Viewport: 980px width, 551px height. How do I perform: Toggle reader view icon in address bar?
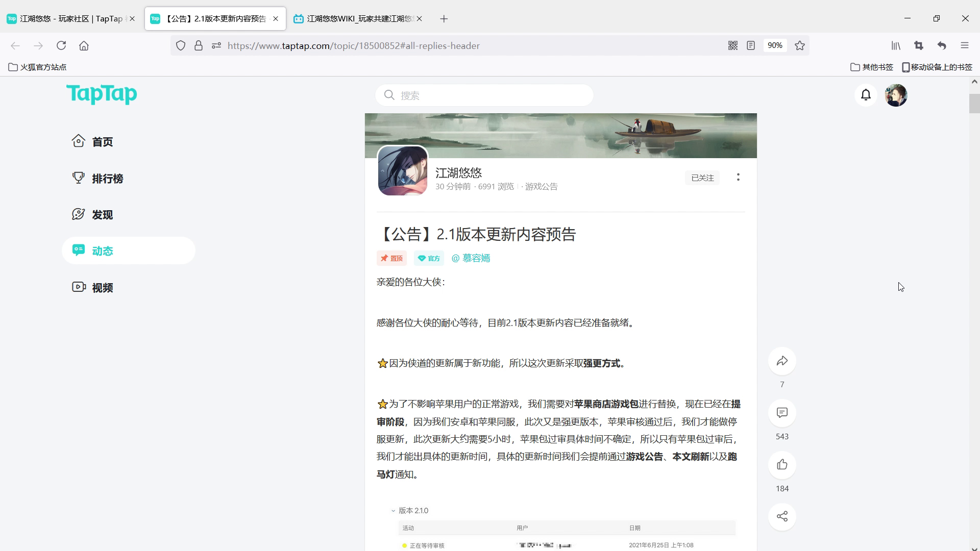(x=751, y=46)
